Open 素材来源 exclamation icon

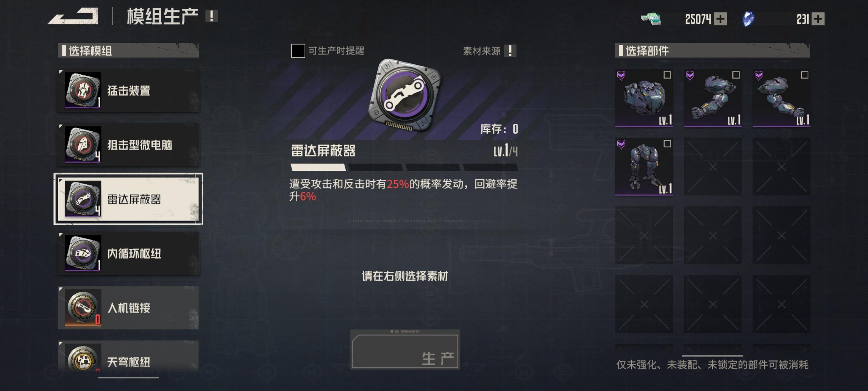pos(510,51)
